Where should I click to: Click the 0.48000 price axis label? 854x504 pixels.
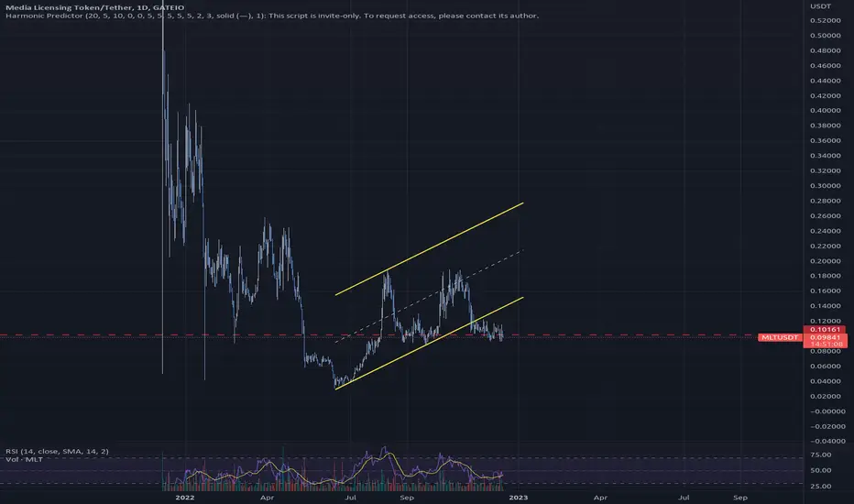pos(825,50)
